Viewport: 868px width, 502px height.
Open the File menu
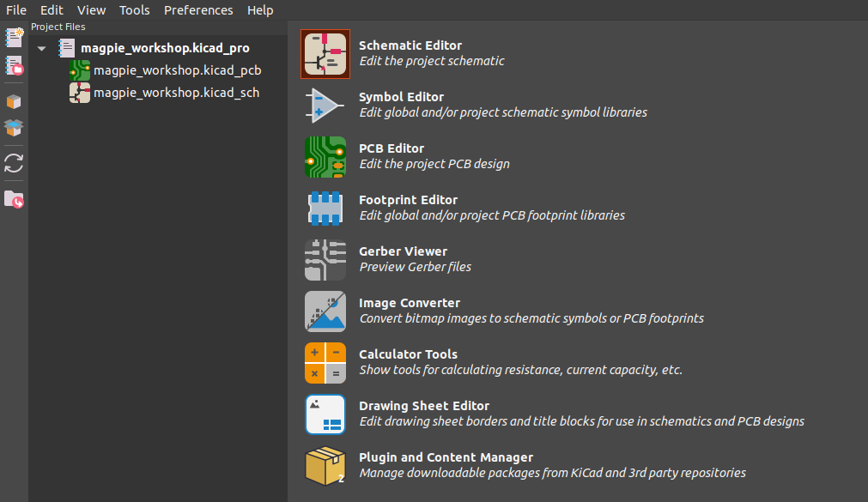(x=16, y=10)
